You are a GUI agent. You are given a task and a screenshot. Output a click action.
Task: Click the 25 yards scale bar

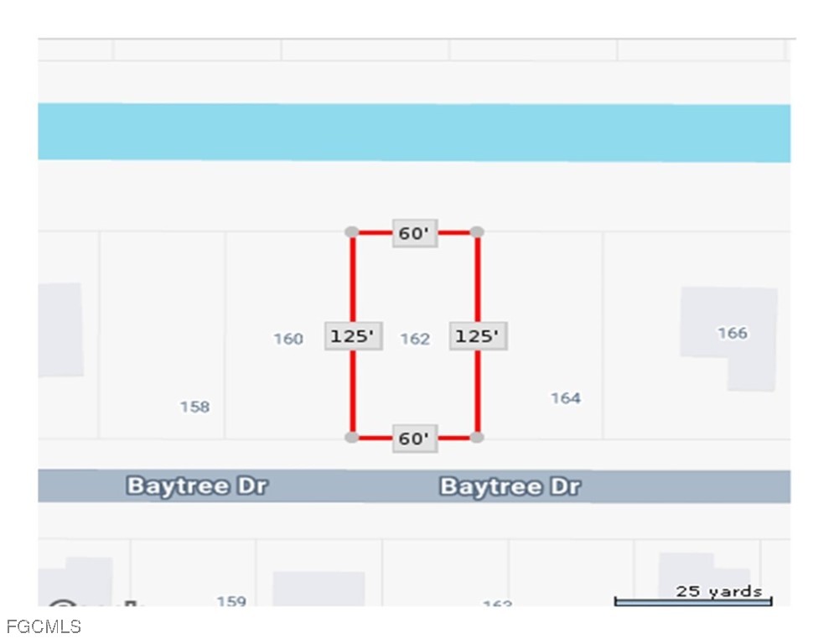(693, 601)
